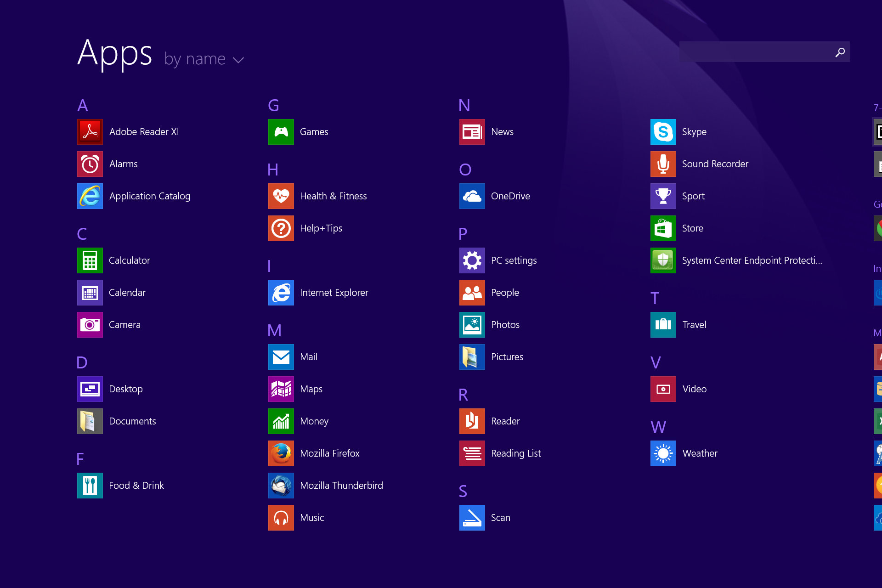Viewport: 882px width, 588px height.
Task: Open the Calculator app icon
Action: [x=90, y=260]
